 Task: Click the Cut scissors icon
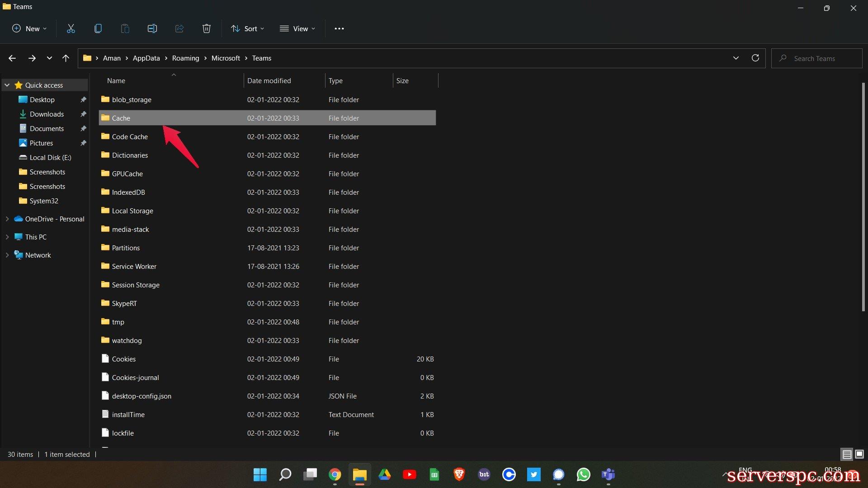71,28
